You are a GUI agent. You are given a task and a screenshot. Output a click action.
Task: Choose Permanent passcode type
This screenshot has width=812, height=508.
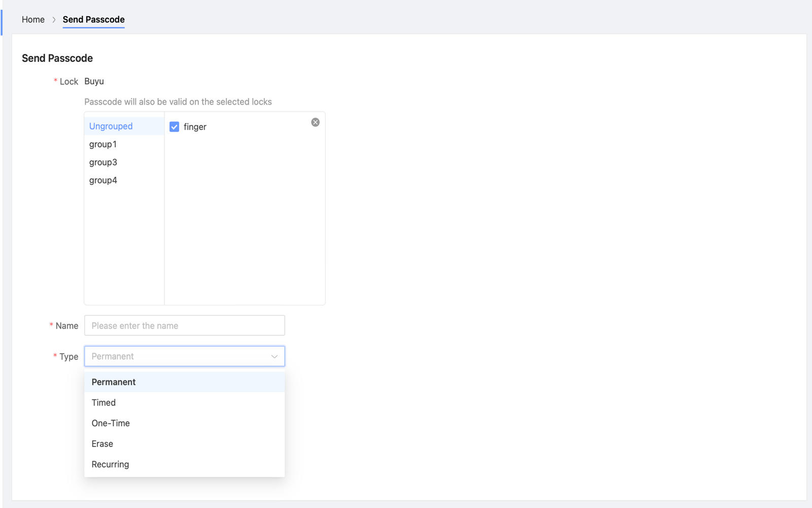pos(184,382)
